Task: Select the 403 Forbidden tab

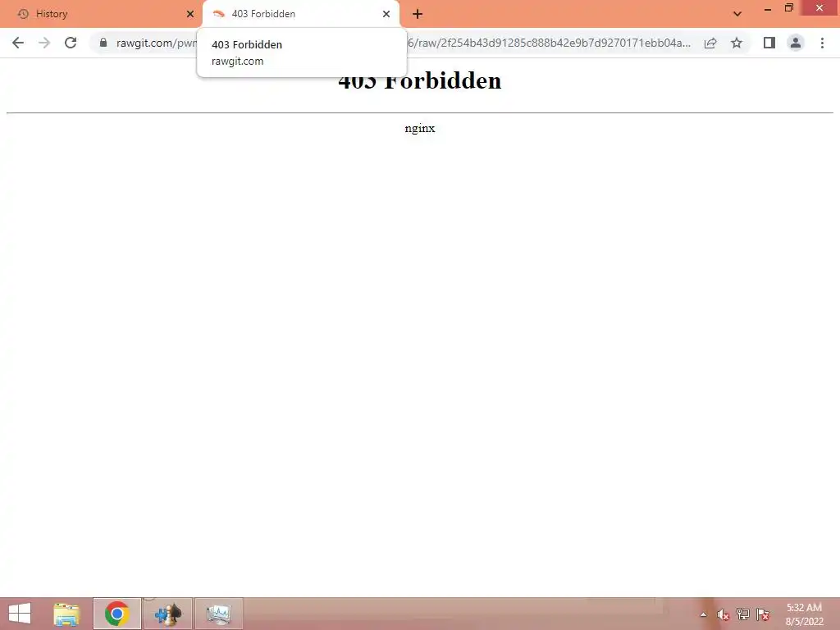Action: (300, 14)
